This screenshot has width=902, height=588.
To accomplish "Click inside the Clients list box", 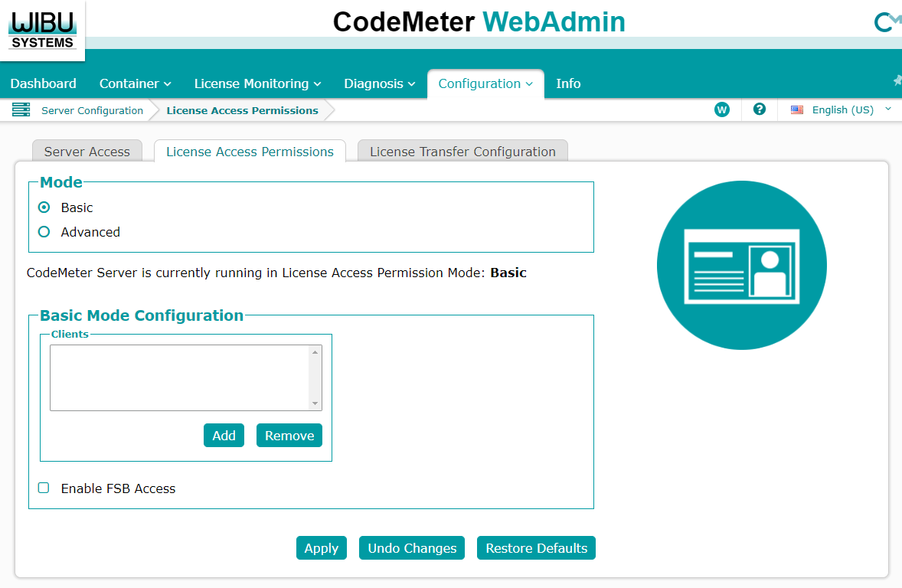I will click(179, 377).
